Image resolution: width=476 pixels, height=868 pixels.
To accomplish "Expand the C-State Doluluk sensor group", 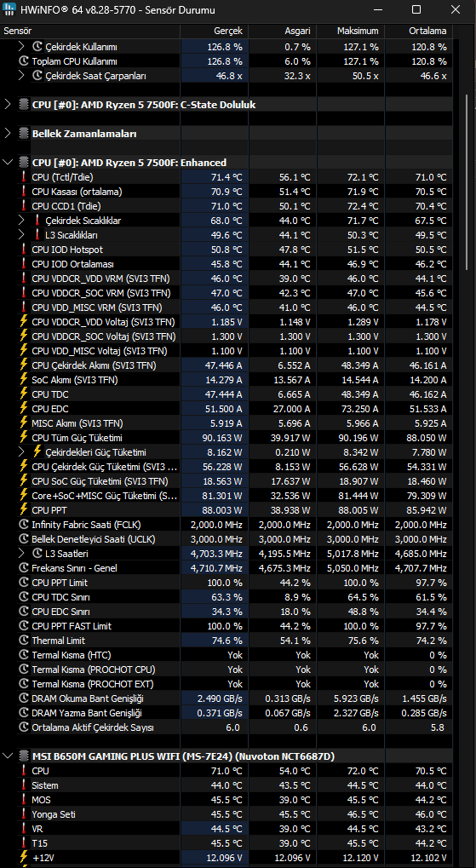I will [8, 104].
